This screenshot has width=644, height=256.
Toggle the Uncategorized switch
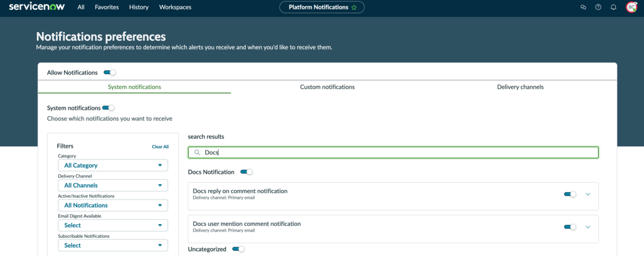239,249
